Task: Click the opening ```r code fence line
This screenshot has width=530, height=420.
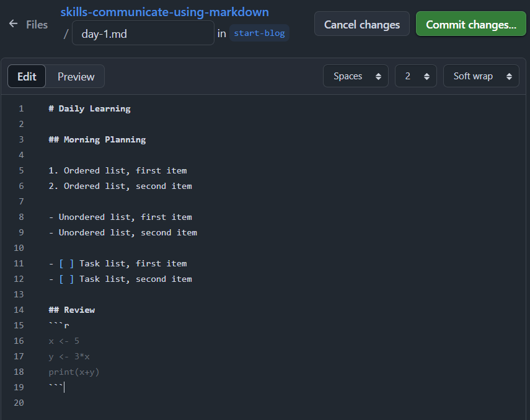Action: (59, 325)
